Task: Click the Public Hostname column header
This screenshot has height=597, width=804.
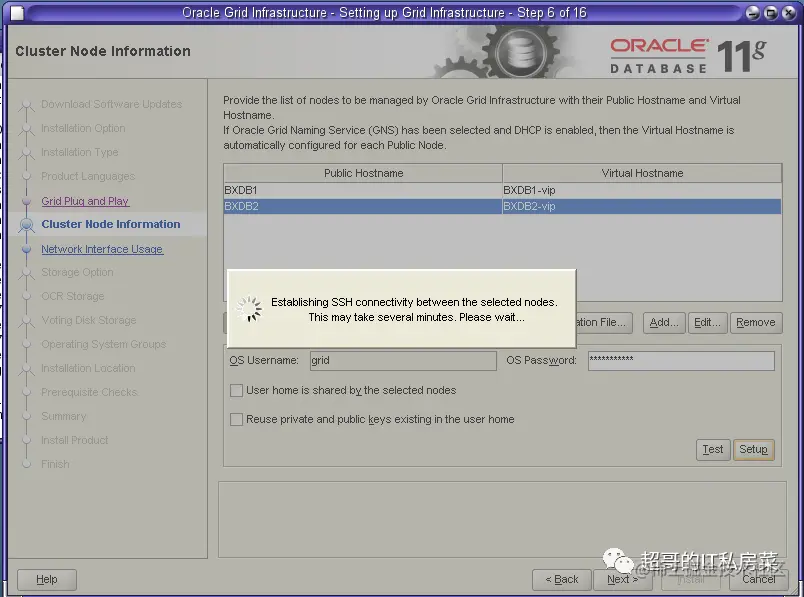Action: [x=363, y=173]
